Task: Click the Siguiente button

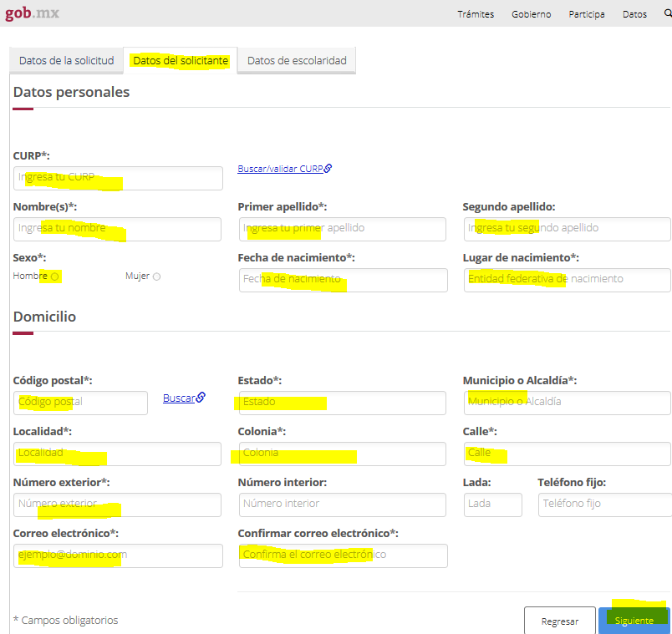Action: tap(634, 621)
